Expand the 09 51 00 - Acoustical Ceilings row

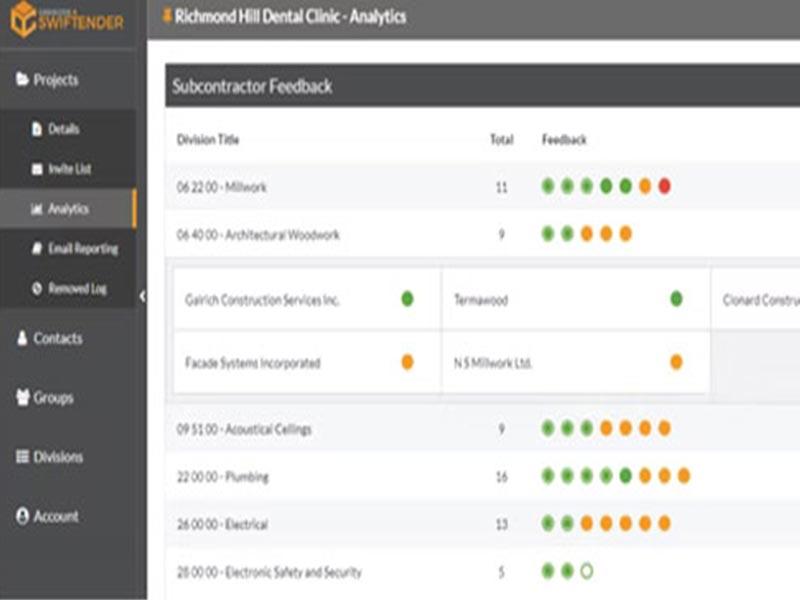[483, 429]
